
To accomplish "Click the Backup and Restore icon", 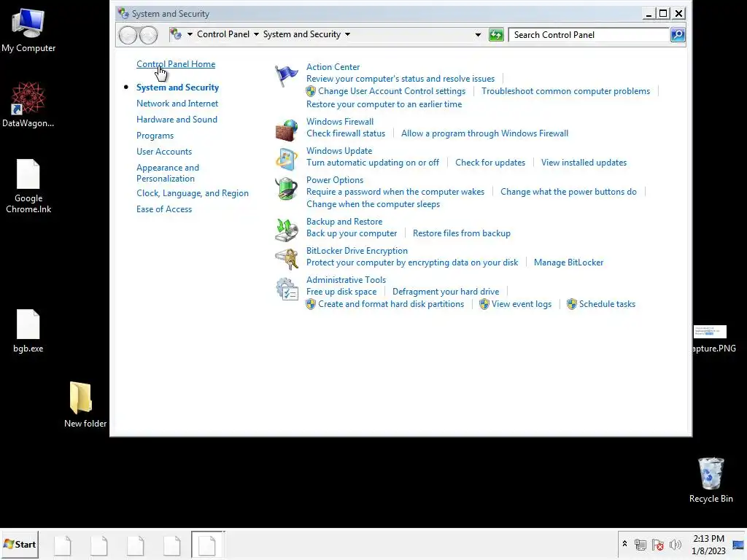I will coord(286,230).
